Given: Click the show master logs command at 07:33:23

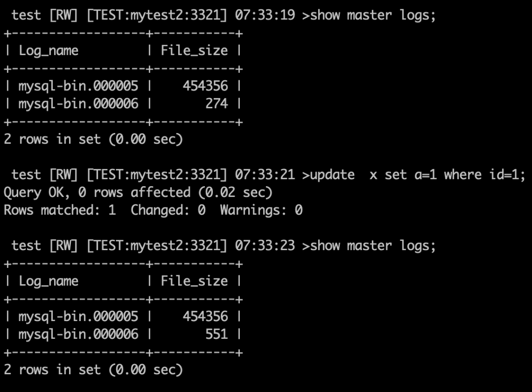Looking at the screenshot, I should click(373, 245).
